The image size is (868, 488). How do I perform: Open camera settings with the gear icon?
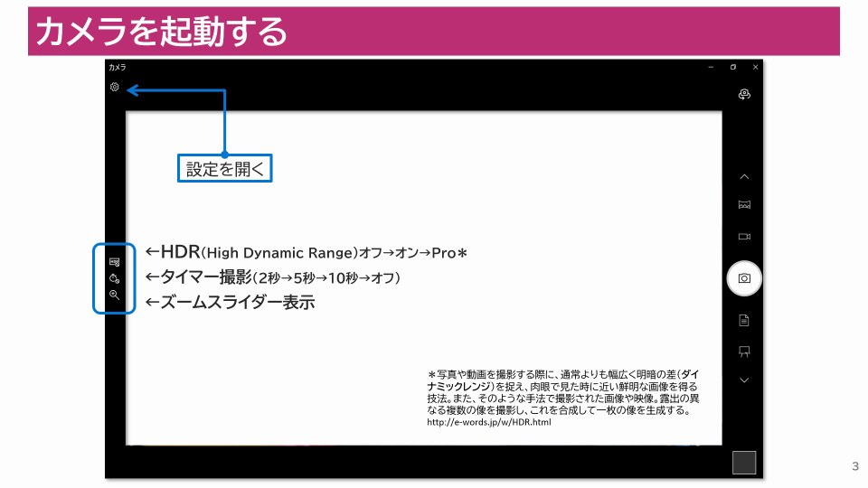114,88
